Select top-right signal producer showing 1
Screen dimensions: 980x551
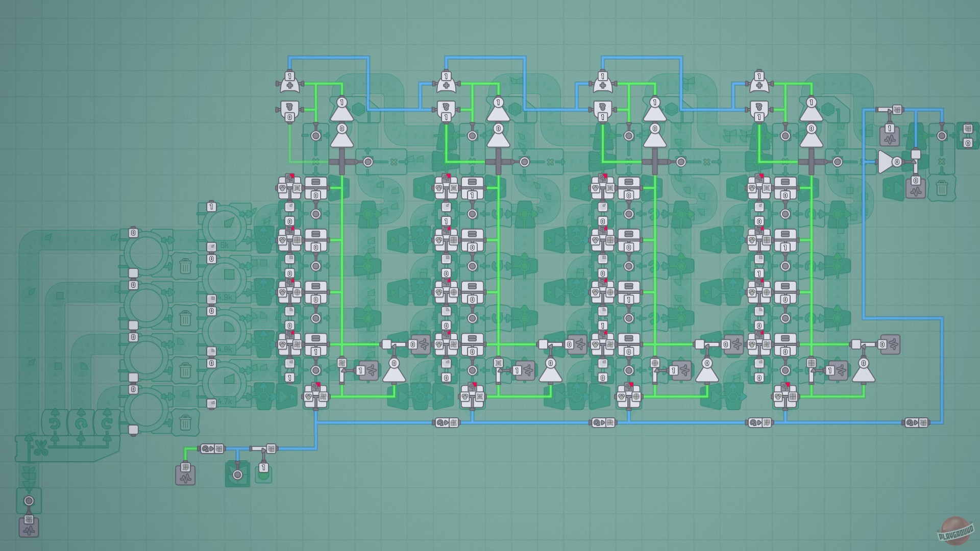click(x=890, y=135)
